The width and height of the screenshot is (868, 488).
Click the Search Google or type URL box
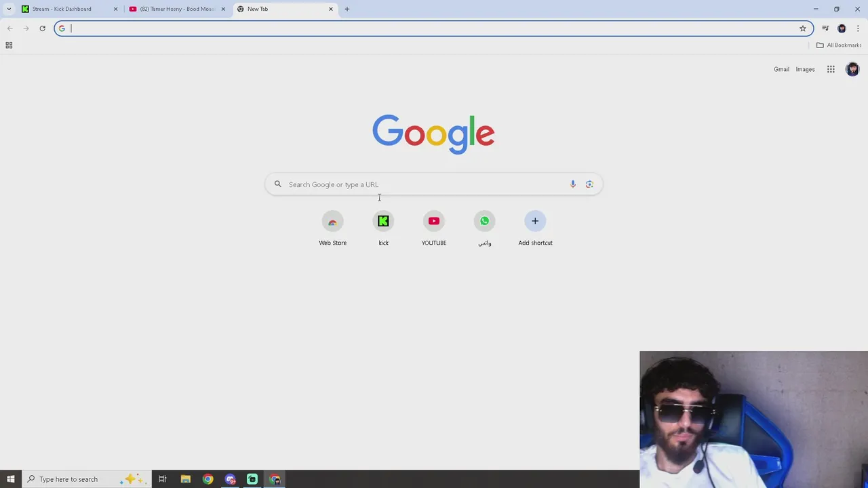434,184
